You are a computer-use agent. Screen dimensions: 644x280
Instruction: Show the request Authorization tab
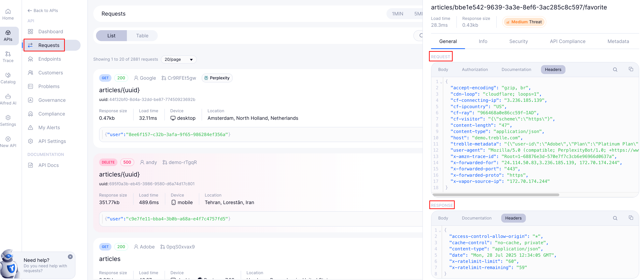pyautogui.click(x=475, y=70)
